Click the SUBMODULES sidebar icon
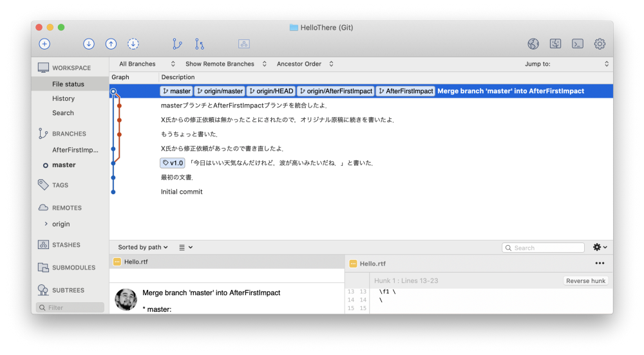Image resolution: width=644 pixels, height=355 pixels. tap(43, 268)
